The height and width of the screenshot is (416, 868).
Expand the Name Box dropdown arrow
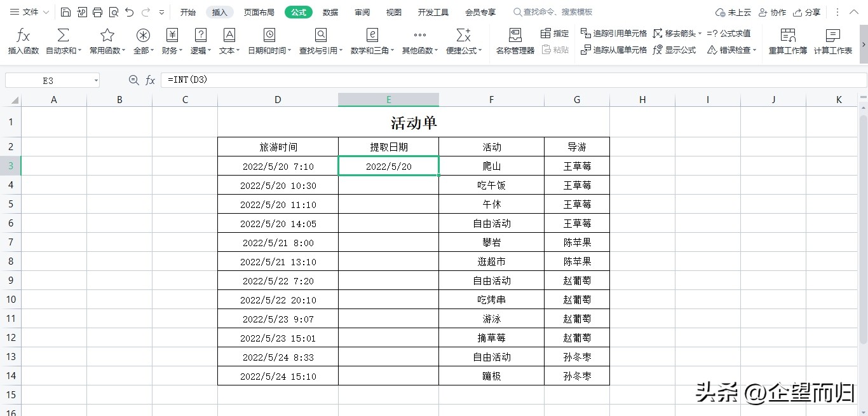(96, 81)
